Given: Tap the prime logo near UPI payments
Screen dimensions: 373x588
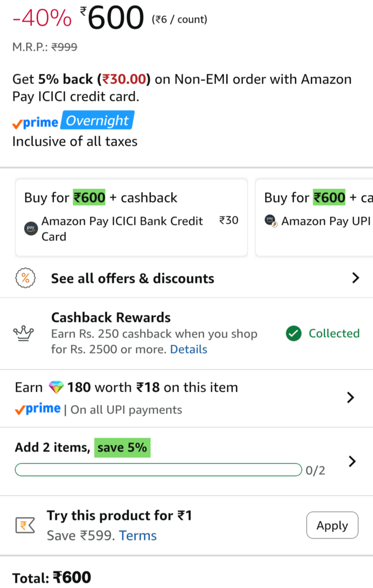Looking at the screenshot, I should pyautogui.click(x=38, y=409).
